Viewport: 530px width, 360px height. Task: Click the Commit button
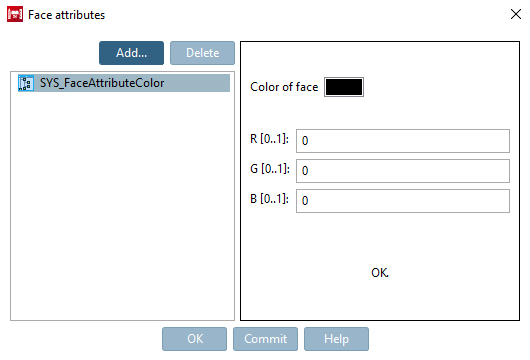(265, 339)
